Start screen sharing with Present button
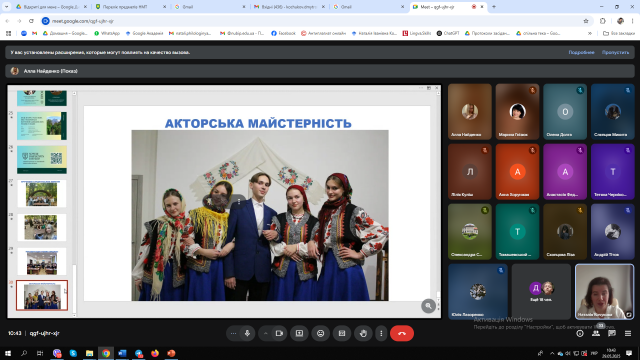Image resolution: width=640 pixels, height=360 pixels. tap(299, 333)
